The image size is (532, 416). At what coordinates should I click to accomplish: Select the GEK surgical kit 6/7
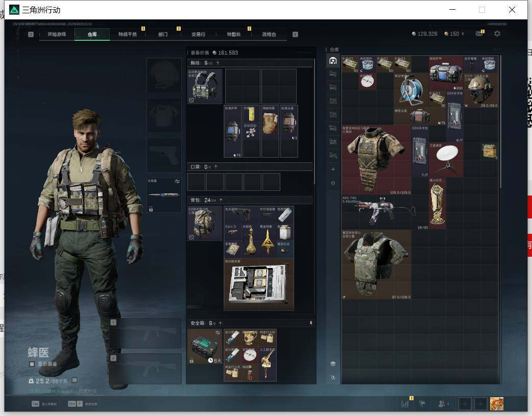click(454, 116)
